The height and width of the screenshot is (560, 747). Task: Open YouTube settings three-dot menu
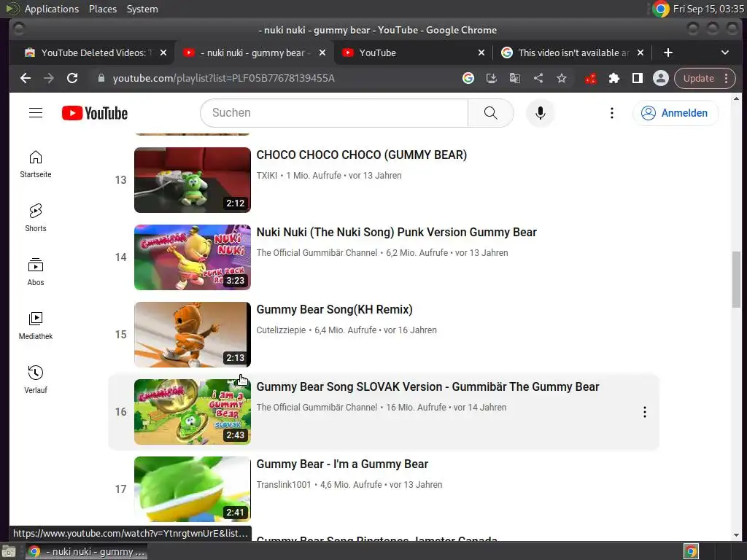click(x=612, y=113)
